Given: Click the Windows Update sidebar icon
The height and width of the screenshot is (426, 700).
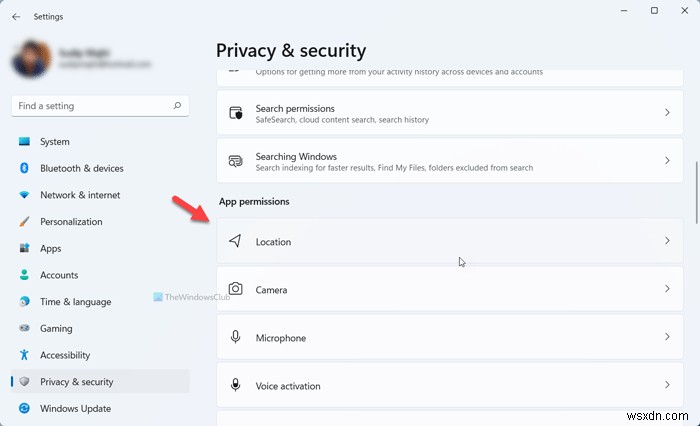Looking at the screenshot, I should pos(24,408).
